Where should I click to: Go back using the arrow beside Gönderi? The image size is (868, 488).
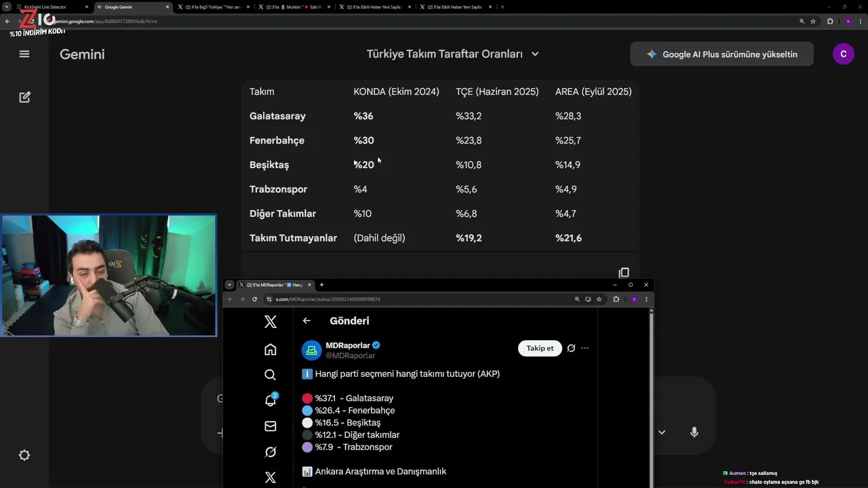pos(307,321)
